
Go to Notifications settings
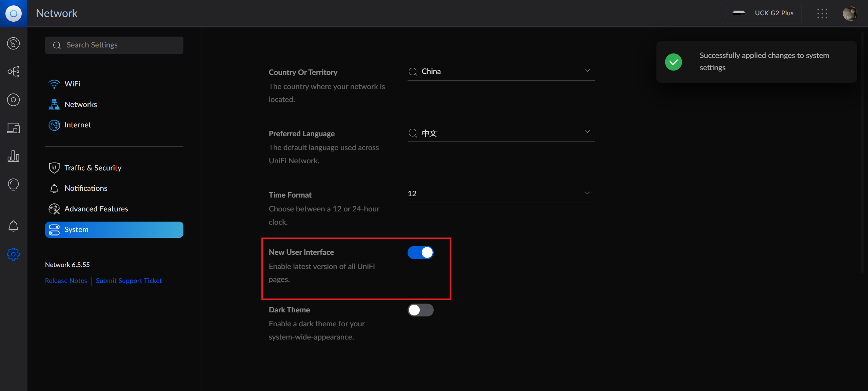tap(114, 188)
